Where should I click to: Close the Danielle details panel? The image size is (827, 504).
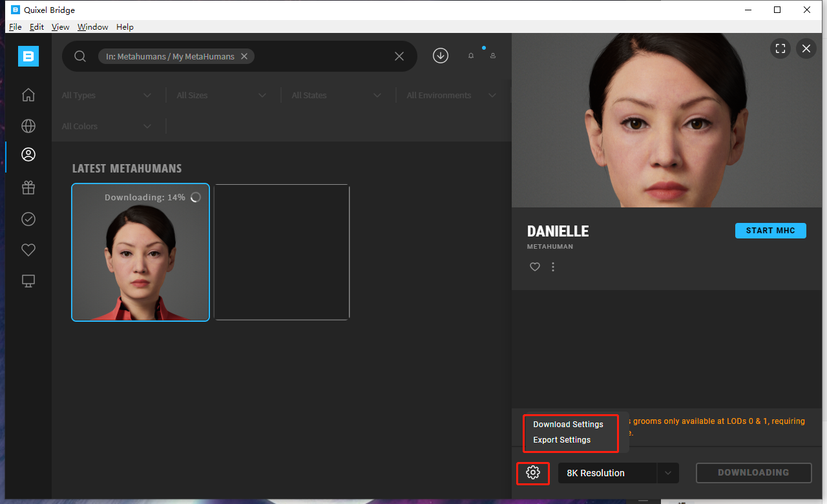(806, 48)
